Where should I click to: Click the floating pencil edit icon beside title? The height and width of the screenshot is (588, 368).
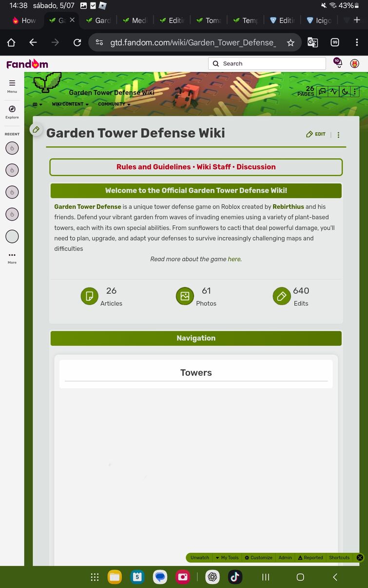click(x=36, y=129)
